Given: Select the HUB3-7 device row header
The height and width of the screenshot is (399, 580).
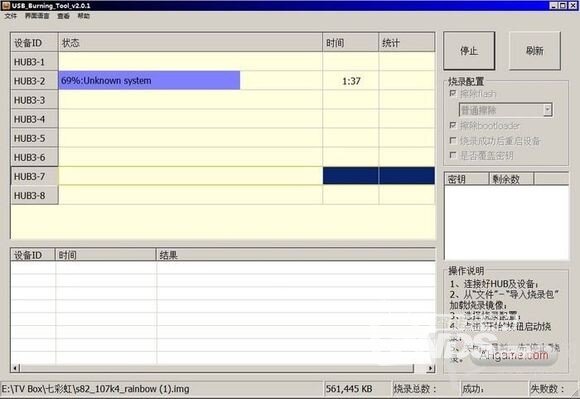Looking at the screenshot, I should coord(34,176).
